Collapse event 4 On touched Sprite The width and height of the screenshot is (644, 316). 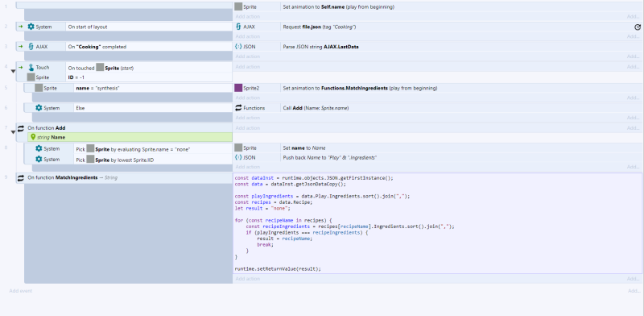point(13,72)
